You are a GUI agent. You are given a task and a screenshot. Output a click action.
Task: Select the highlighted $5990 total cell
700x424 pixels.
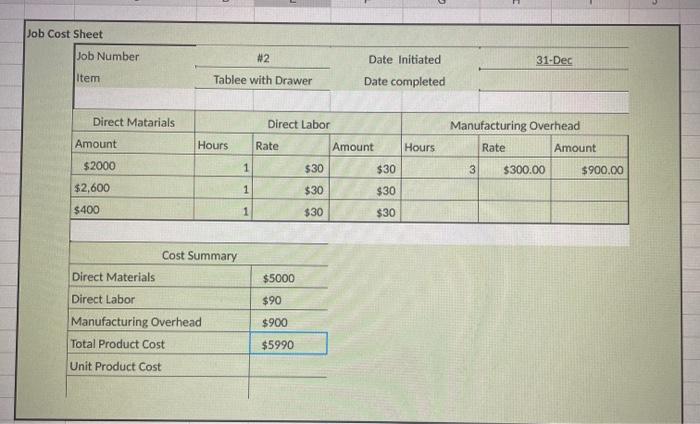point(288,344)
